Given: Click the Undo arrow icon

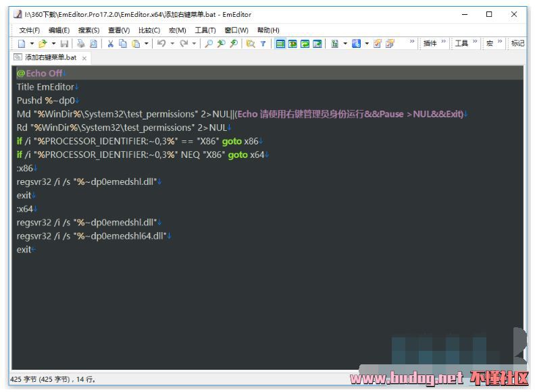Looking at the screenshot, I should click(x=161, y=44).
